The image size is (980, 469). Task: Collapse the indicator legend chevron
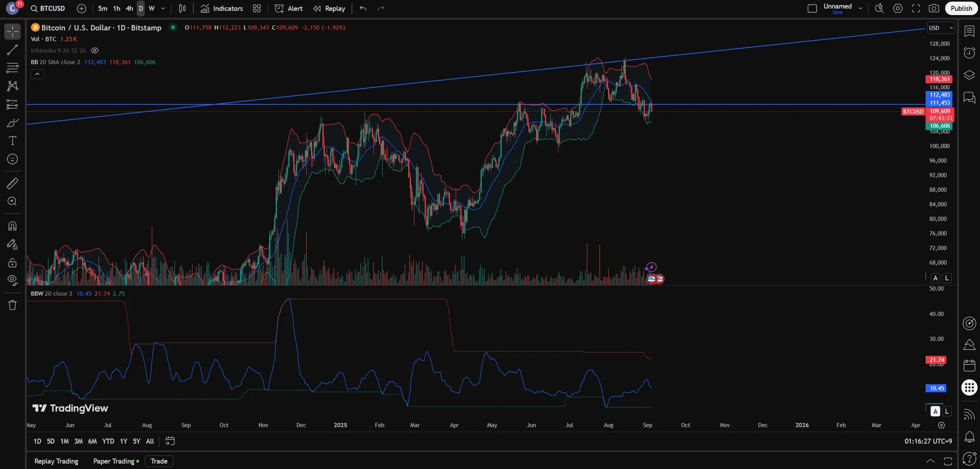coord(37,74)
